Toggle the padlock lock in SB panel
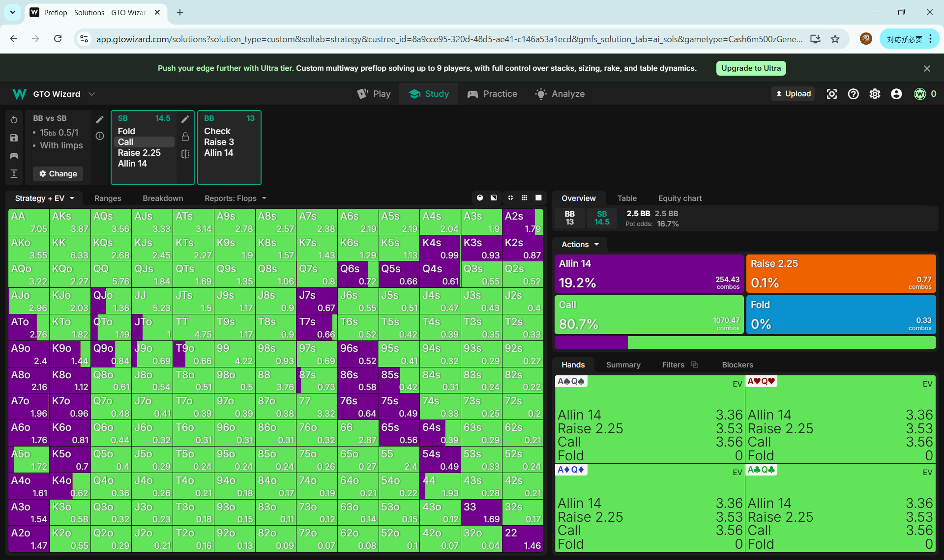The height and width of the screenshot is (560, 944). [x=185, y=137]
